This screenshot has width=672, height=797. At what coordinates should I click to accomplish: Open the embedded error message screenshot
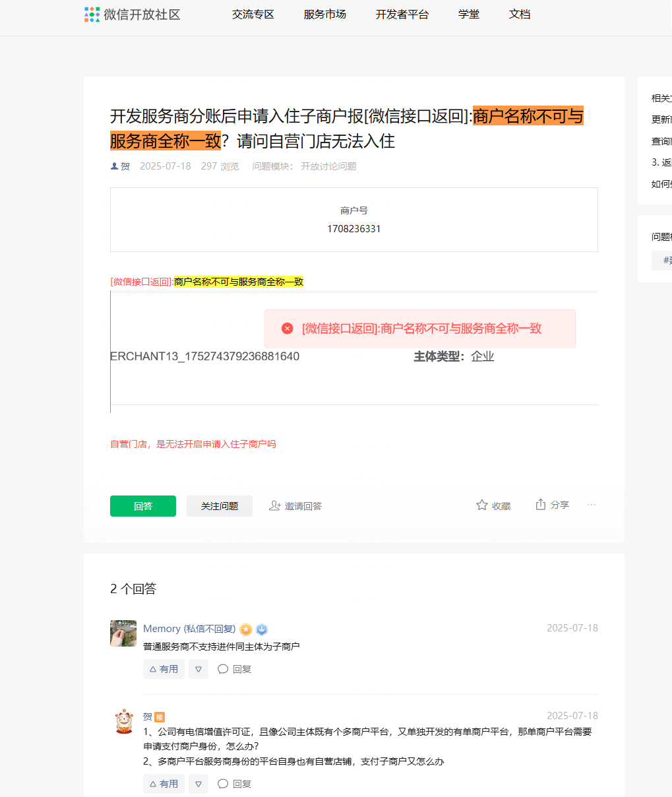(354, 352)
